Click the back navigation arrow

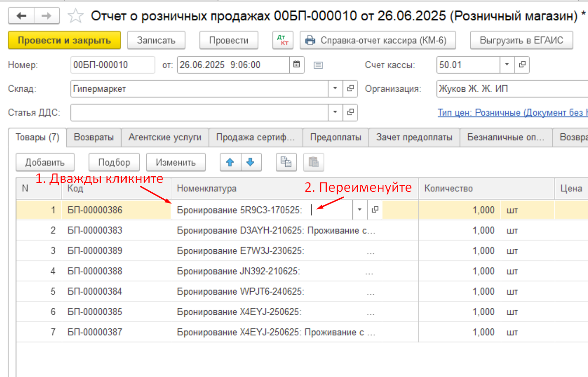coord(22,16)
